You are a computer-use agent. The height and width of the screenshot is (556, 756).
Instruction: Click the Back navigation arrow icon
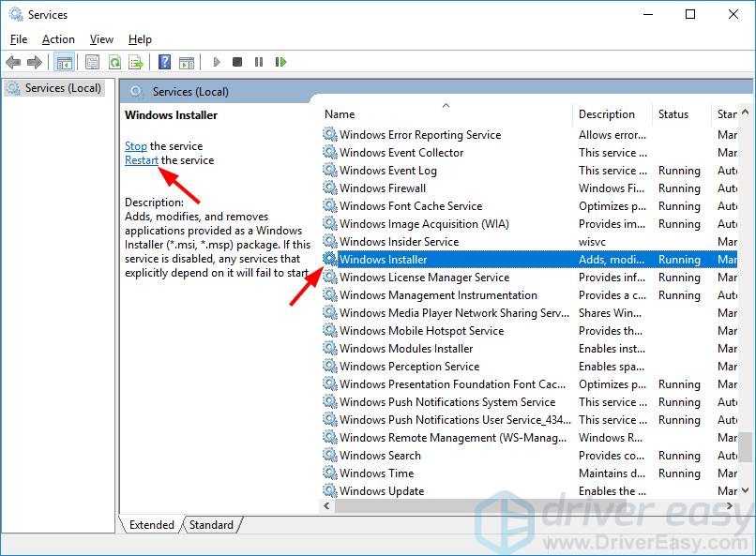[x=14, y=62]
